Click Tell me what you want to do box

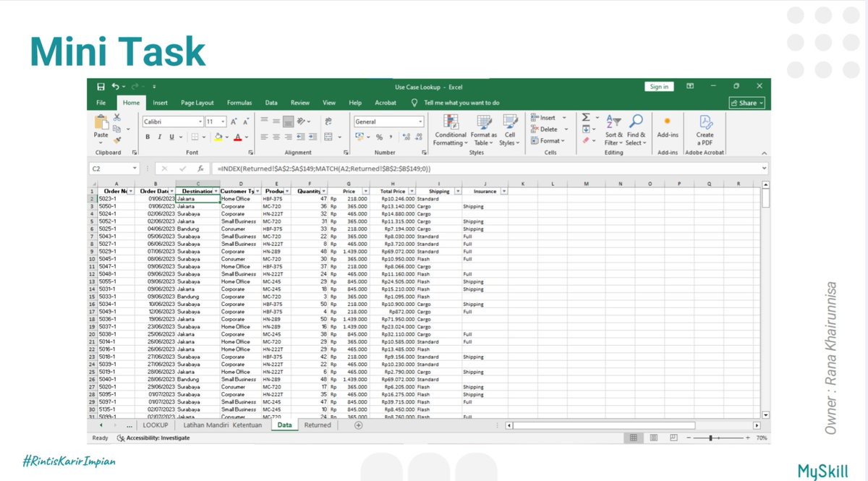(461, 103)
